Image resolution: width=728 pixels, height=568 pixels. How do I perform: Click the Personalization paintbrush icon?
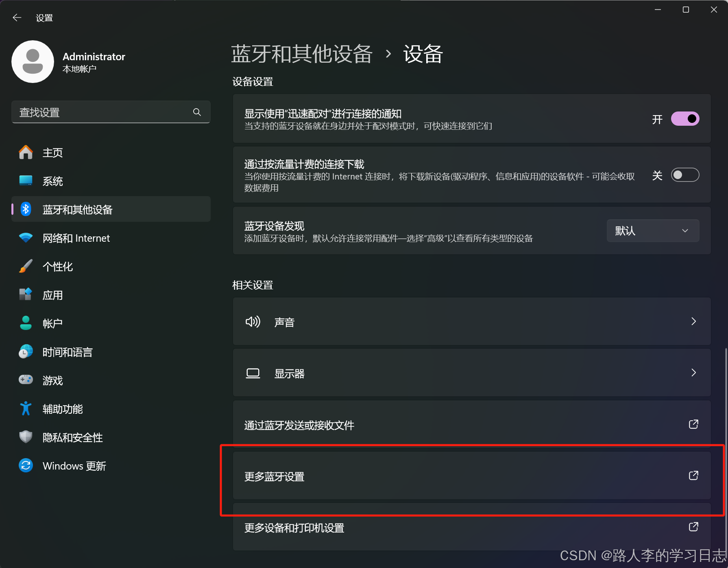(x=26, y=266)
